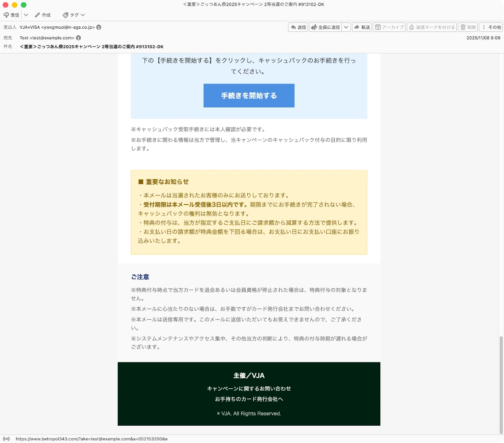Click the forward arrow icon on 転送
The height and width of the screenshot is (443, 504).
pyautogui.click(x=357, y=27)
